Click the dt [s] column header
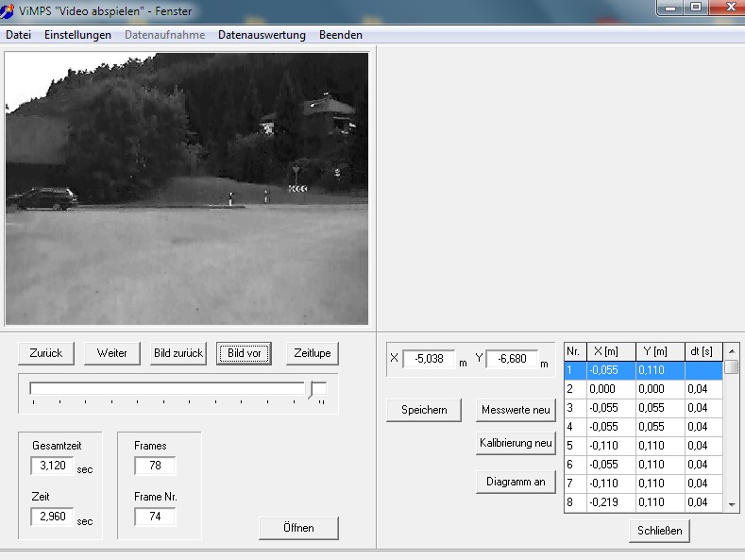Image resolution: width=745 pixels, height=560 pixels. click(x=703, y=352)
